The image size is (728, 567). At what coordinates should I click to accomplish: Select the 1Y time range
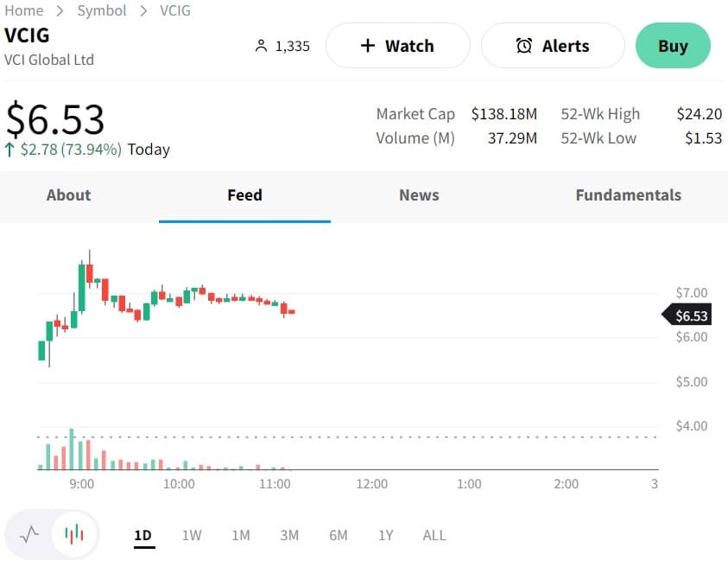click(386, 535)
